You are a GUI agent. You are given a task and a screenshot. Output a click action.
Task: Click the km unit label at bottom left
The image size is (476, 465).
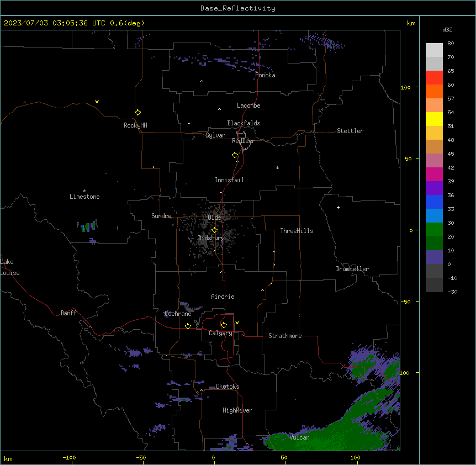(x=8, y=458)
